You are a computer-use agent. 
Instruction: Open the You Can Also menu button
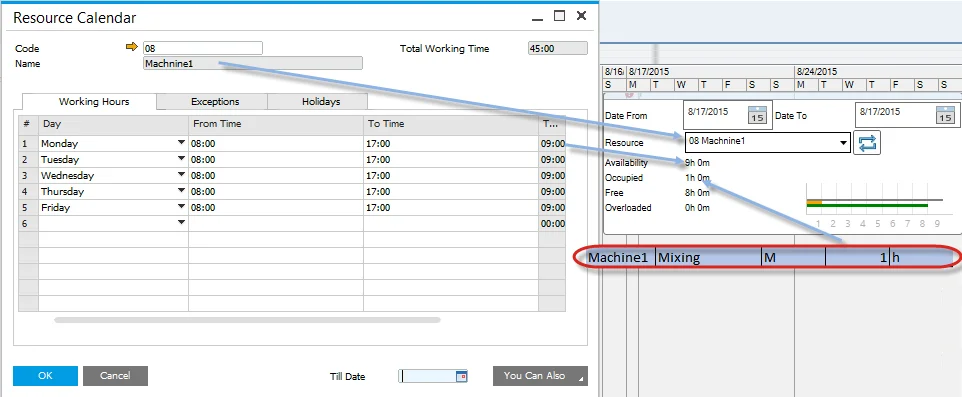tap(540, 376)
